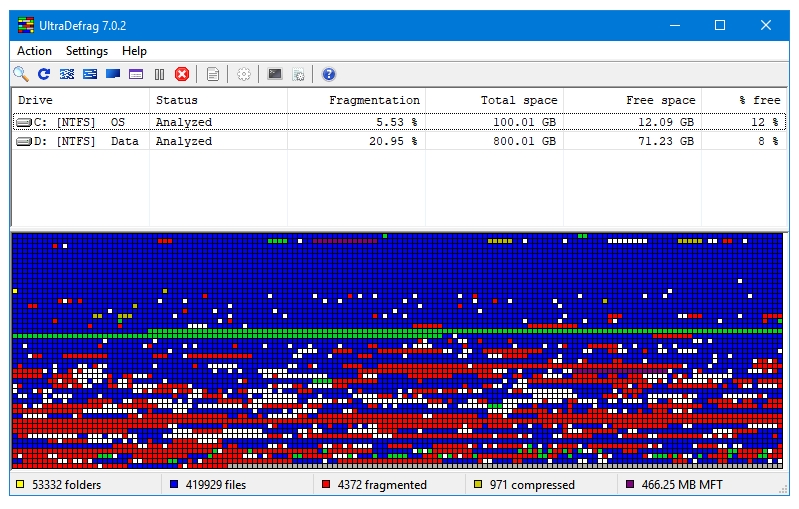
Task: Click the 466.25 MB MFT status text
Action: pyautogui.click(x=682, y=485)
